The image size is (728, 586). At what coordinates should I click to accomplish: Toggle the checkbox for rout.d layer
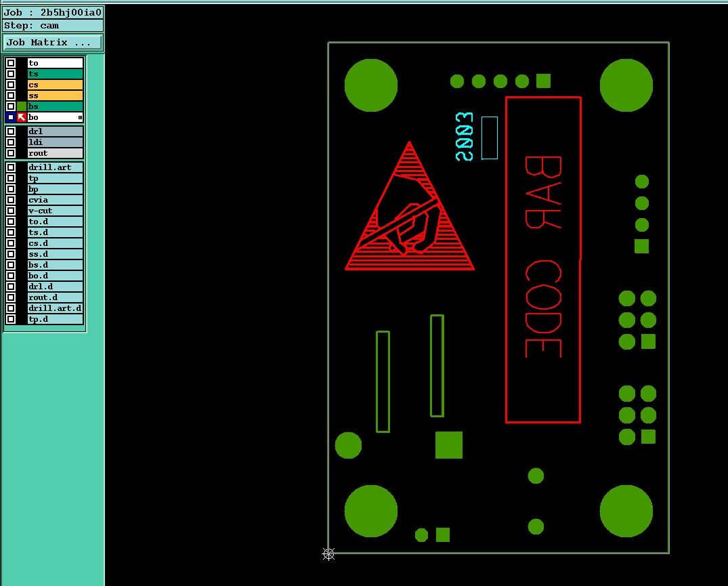coord(11,297)
